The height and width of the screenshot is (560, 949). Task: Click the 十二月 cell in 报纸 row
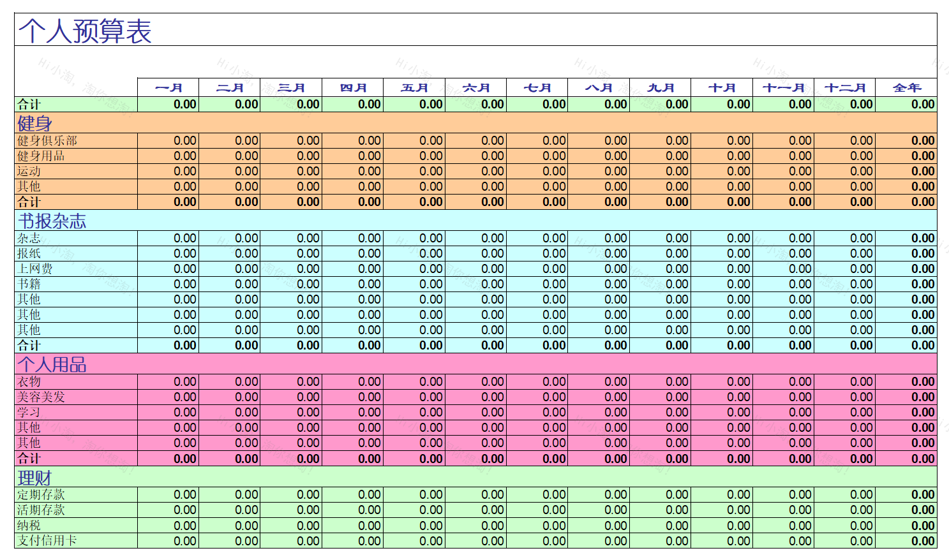(x=845, y=253)
